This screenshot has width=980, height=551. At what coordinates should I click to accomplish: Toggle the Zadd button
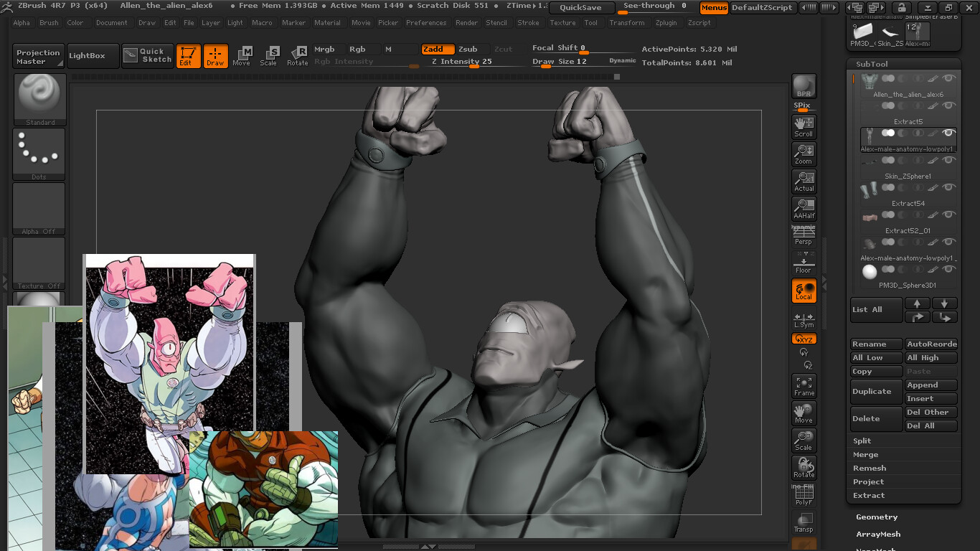tap(438, 50)
